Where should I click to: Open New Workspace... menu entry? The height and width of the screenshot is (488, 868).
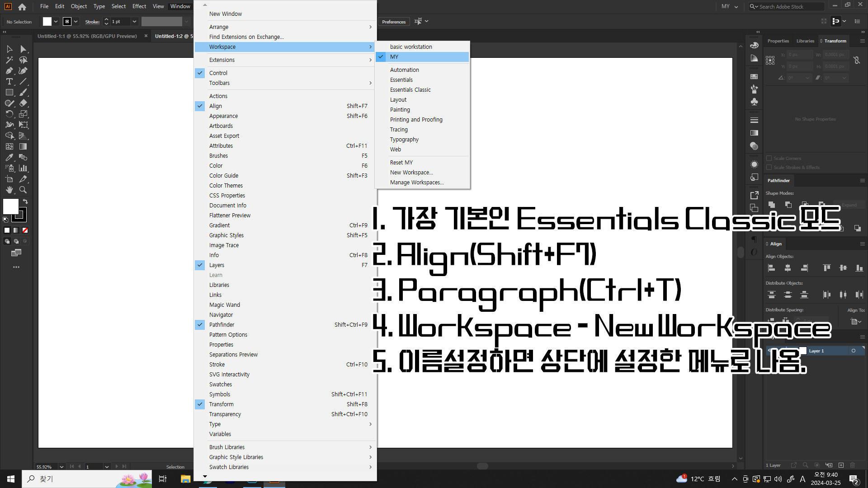pos(411,172)
